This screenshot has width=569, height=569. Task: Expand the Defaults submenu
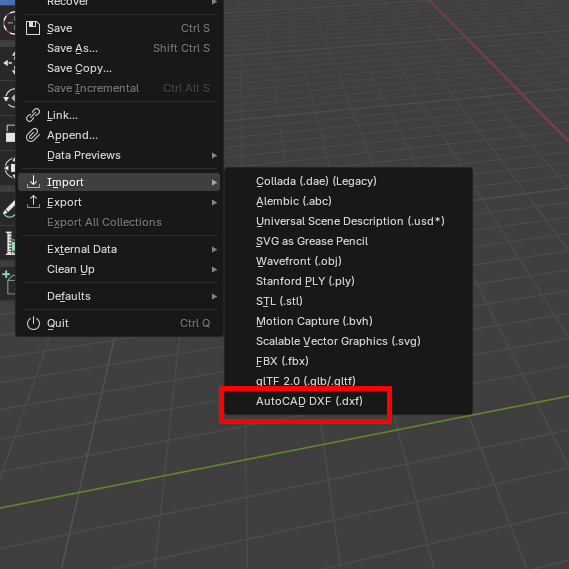[119, 296]
